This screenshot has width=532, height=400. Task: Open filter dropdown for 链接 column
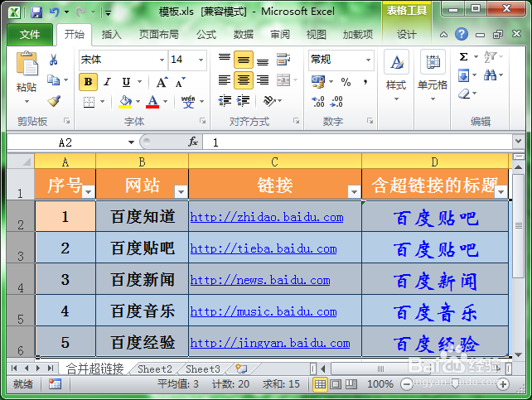[354, 191]
